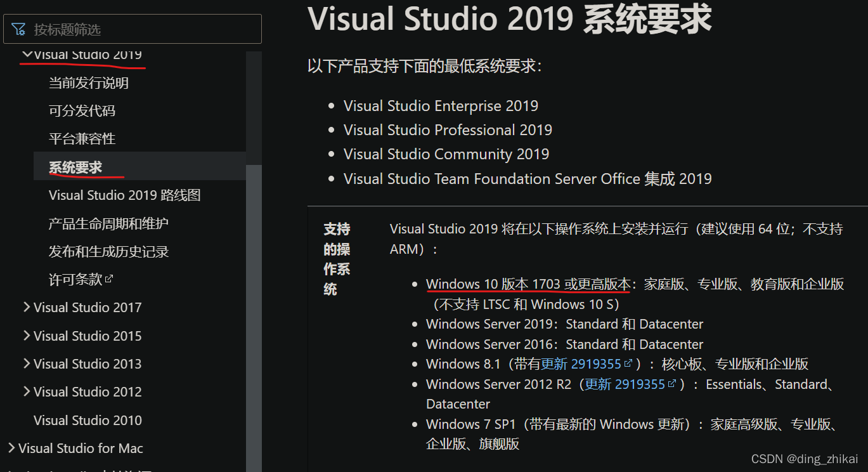
Task: Click Visual Studio Enterprise 2019 list item
Action: coord(441,106)
